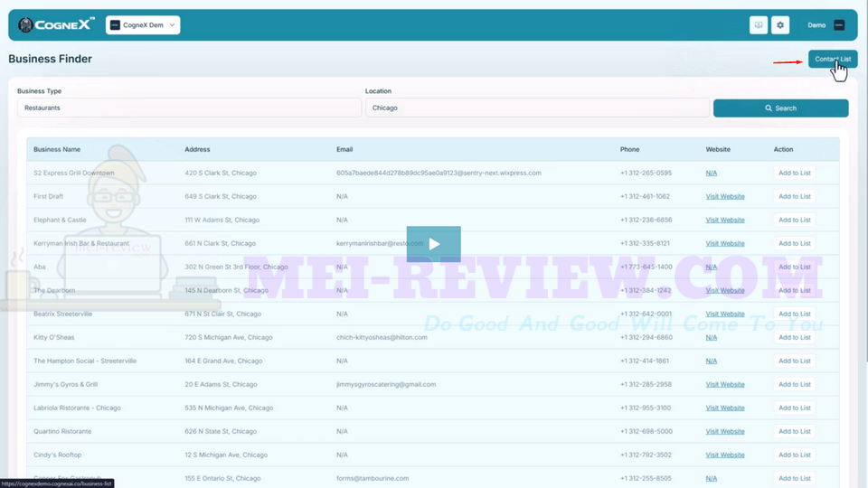Screen dimensions: 868x488
Task: Click N/A website link for Kitty O'Sheas
Action: point(712,337)
